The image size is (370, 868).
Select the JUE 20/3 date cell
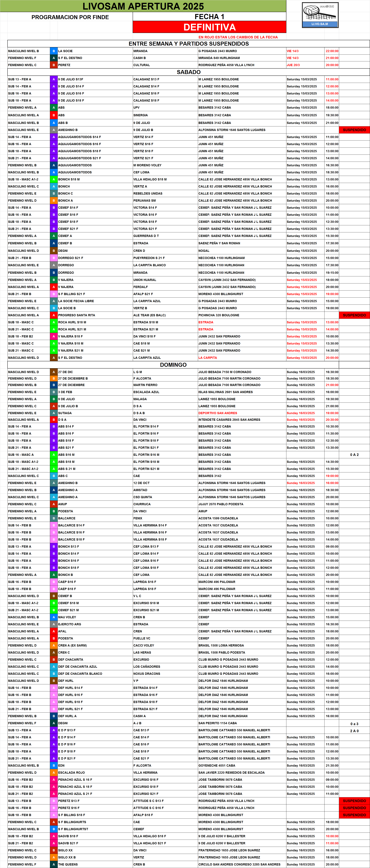click(x=293, y=65)
